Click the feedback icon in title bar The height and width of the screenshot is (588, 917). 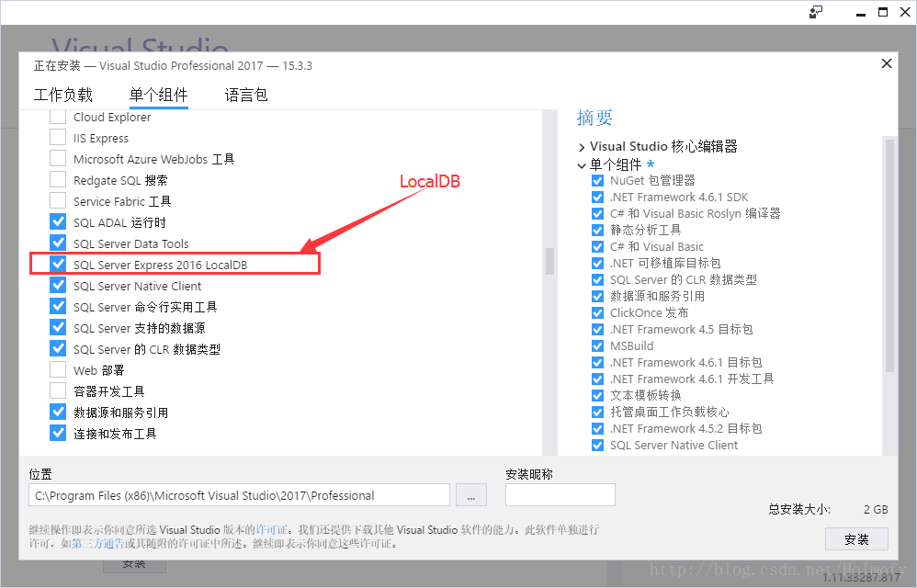click(816, 12)
